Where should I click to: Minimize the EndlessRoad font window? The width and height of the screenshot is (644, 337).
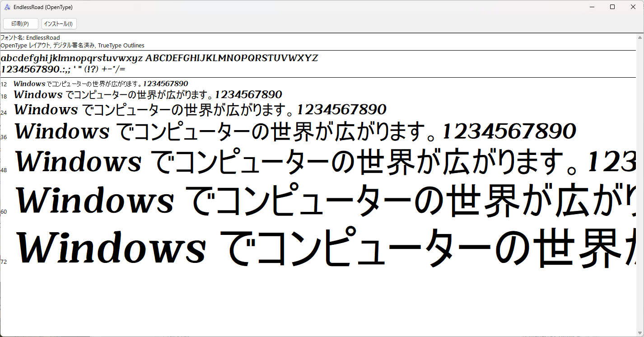[591, 7]
